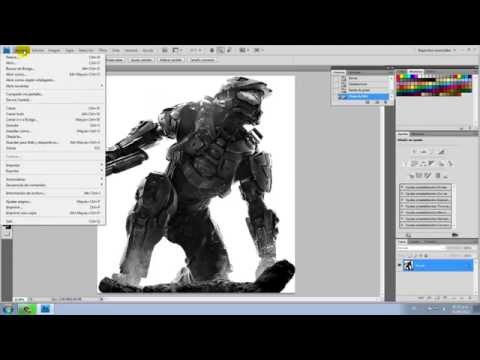Open the Edición menu
This screenshot has height=360, width=480.
(x=38, y=50)
